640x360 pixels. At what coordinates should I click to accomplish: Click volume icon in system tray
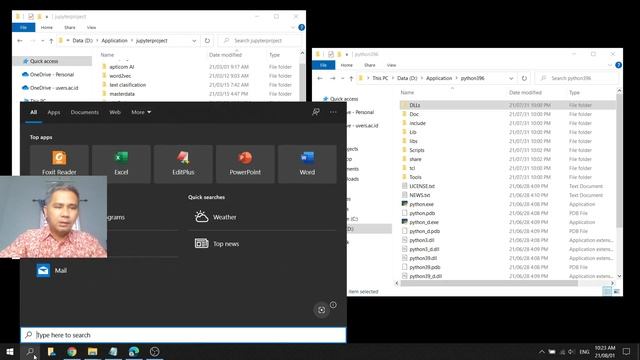(x=571, y=351)
